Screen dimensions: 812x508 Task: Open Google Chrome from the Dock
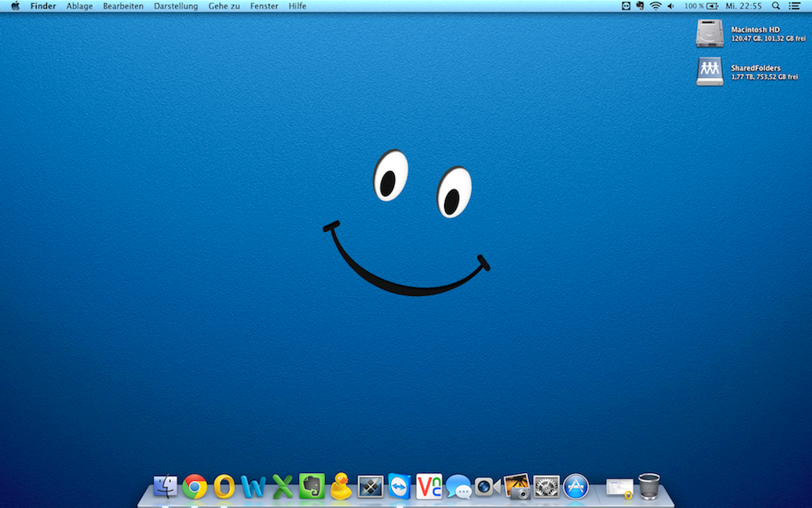click(x=194, y=486)
